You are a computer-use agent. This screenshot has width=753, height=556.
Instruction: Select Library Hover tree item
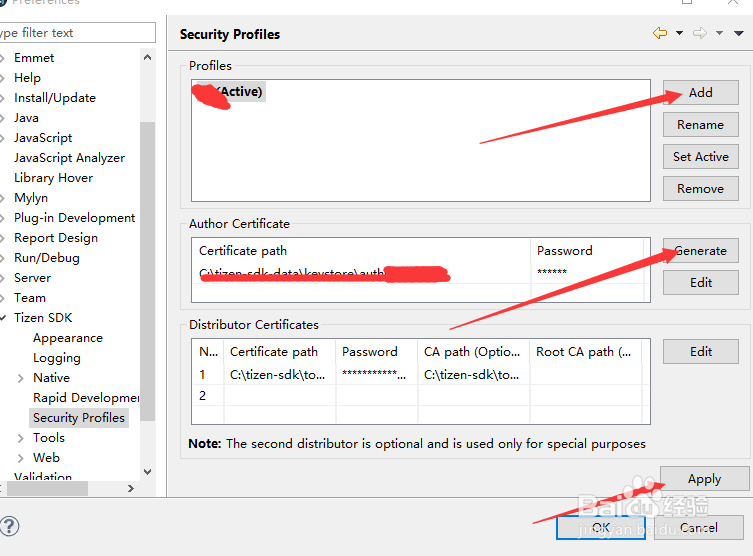[53, 178]
